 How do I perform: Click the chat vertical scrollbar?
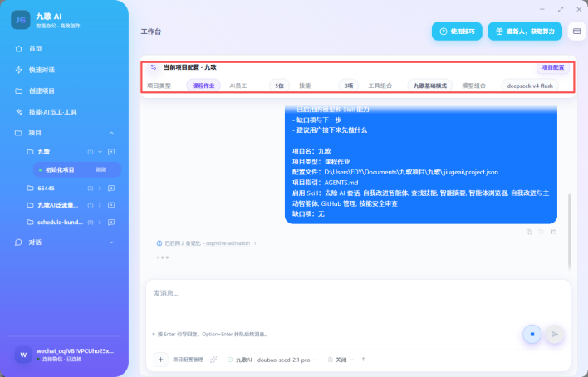click(569, 232)
